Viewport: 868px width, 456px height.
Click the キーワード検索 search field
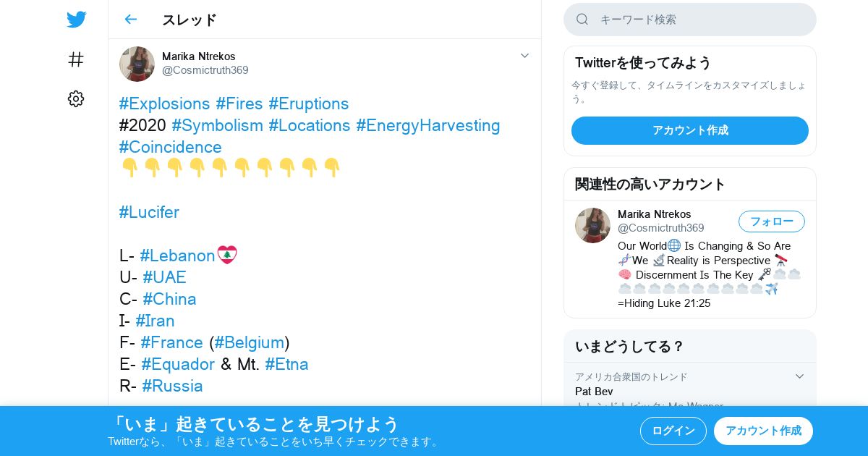690,20
